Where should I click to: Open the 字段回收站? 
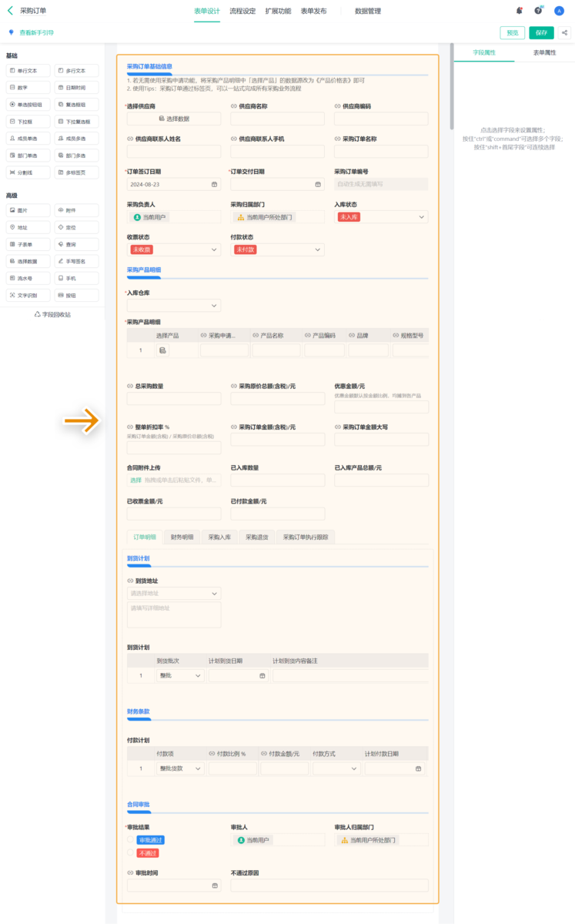(52, 314)
